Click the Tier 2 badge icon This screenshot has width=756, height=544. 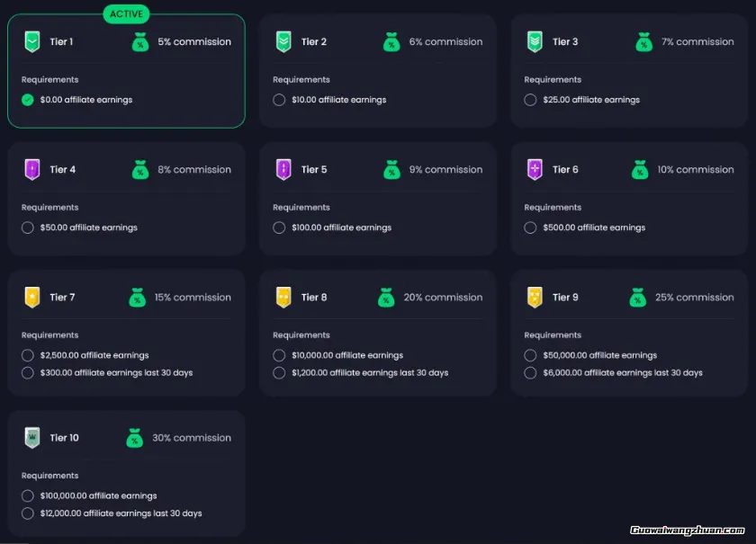(283, 41)
